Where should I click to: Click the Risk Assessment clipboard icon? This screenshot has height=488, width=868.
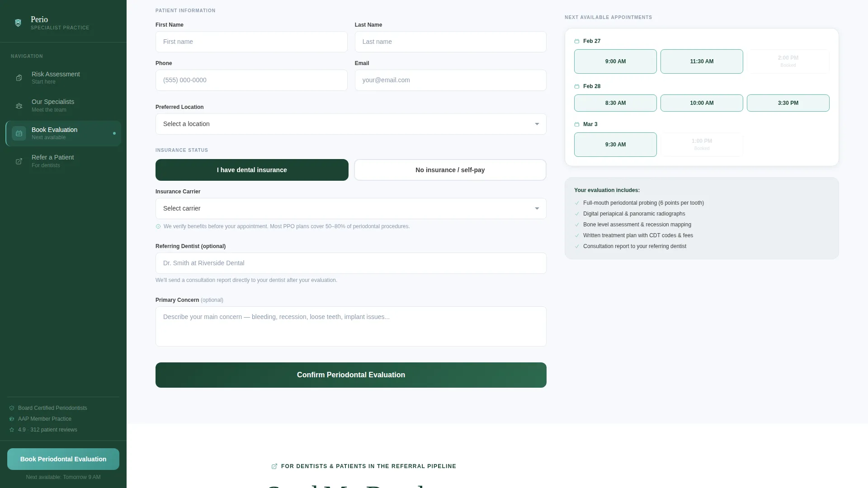[19, 78]
